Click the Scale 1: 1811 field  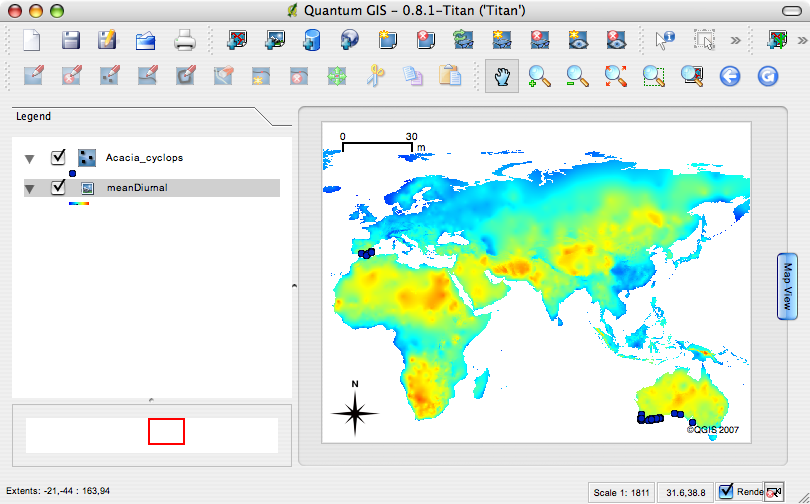[622, 492]
